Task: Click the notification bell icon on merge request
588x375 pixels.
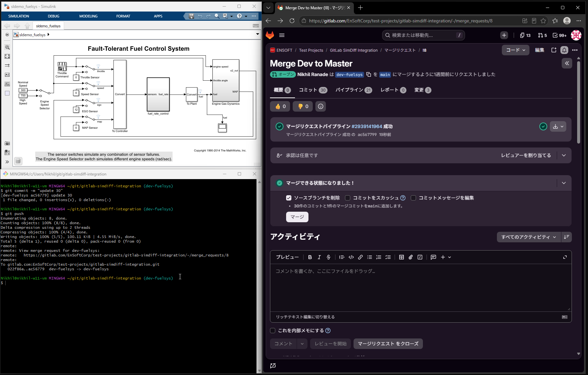Action: (x=564, y=50)
